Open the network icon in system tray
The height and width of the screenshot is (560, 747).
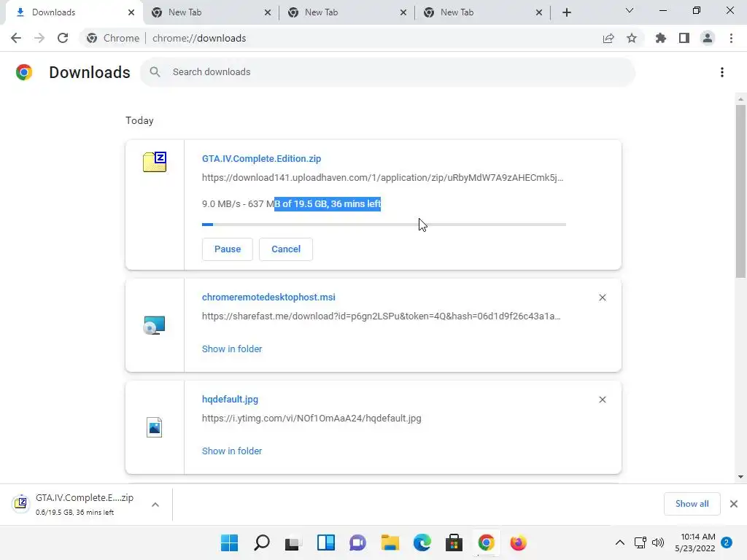[x=640, y=542]
